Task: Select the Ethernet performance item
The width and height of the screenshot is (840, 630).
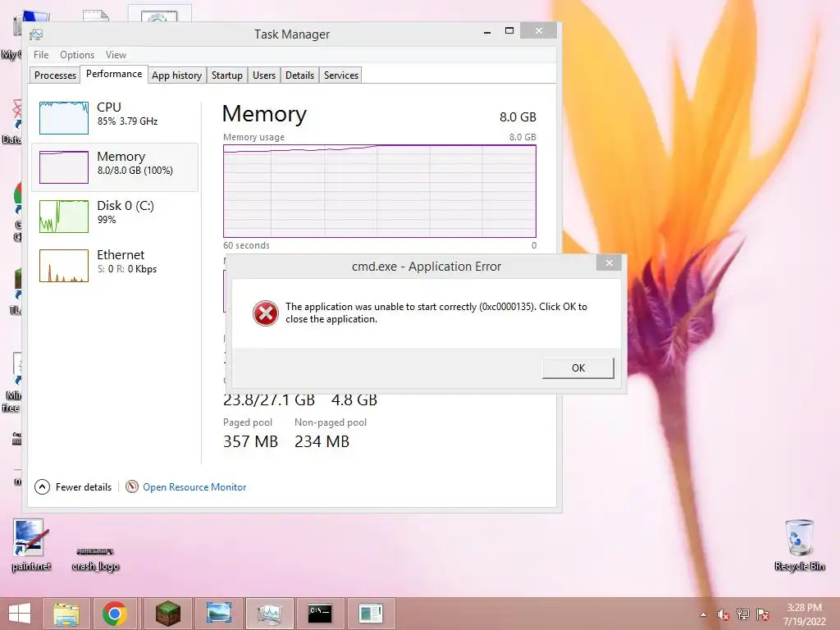Action: click(115, 265)
